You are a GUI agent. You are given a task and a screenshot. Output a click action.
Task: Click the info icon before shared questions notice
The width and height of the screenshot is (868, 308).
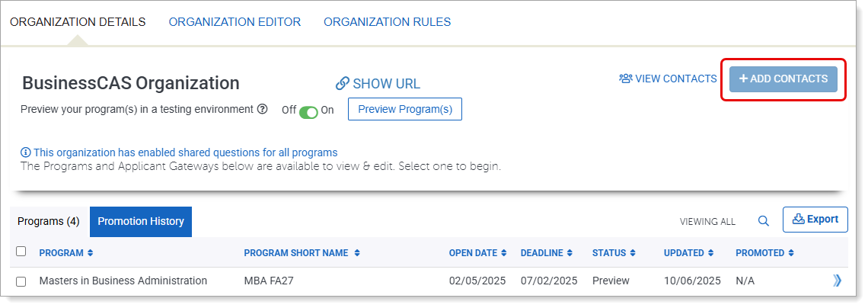coord(25,152)
